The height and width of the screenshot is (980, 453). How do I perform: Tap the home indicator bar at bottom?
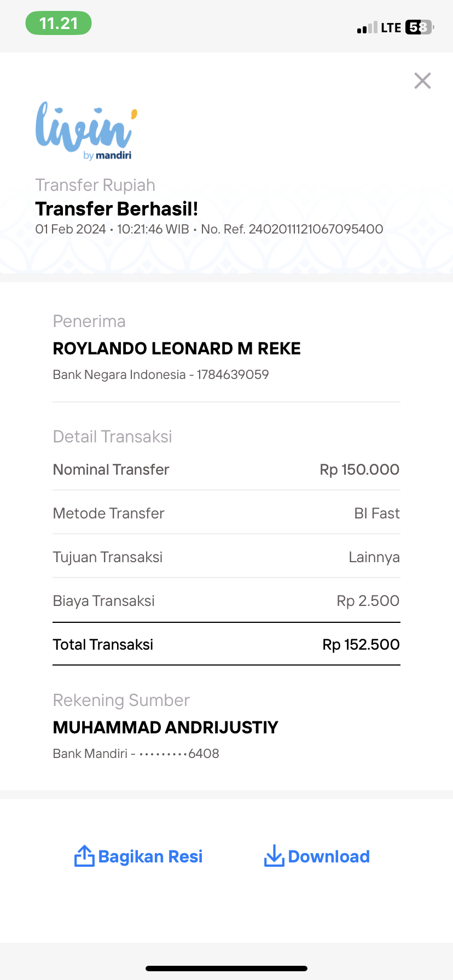click(226, 969)
